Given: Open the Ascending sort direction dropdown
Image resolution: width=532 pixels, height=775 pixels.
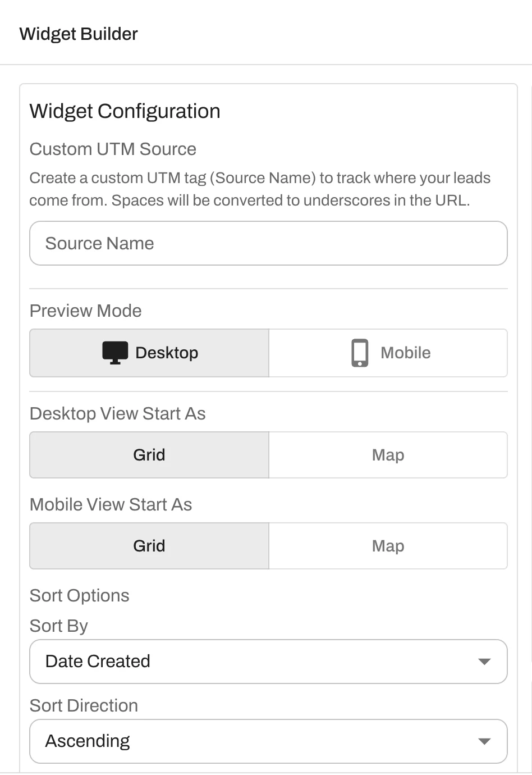Looking at the screenshot, I should coord(268,741).
